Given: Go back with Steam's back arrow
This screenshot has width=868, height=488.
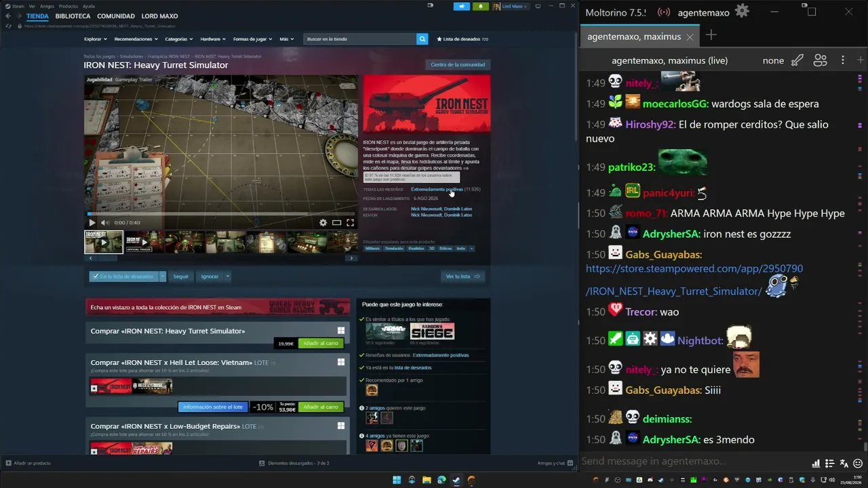Looking at the screenshot, I should click(x=8, y=16).
